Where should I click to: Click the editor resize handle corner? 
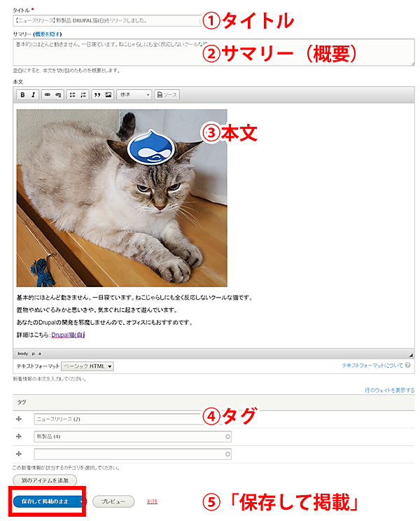click(x=411, y=355)
